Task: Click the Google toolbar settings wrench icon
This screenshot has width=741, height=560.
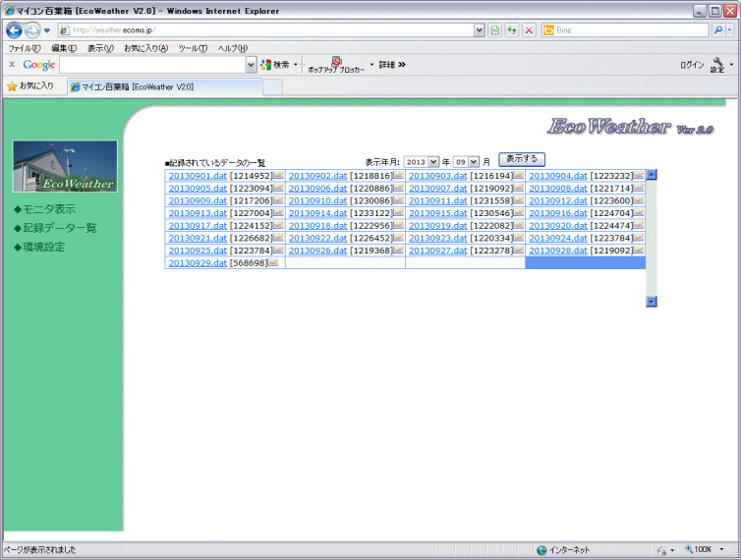Action: (x=717, y=64)
